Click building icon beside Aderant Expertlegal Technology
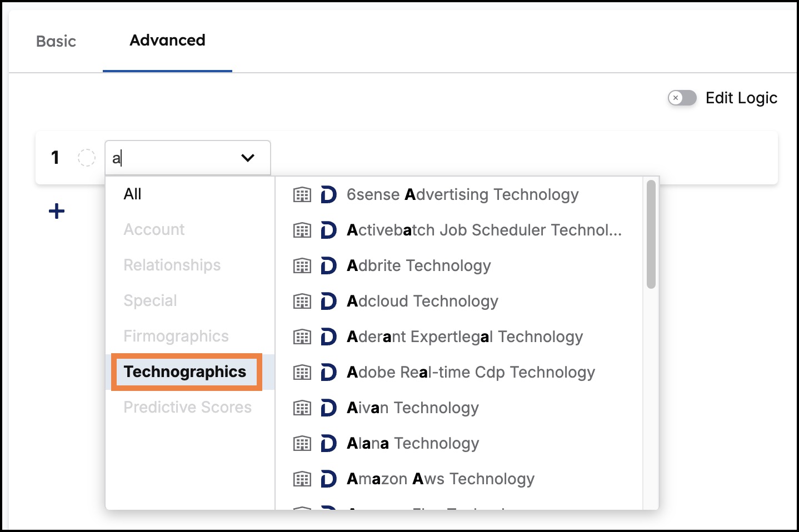 click(302, 337)
